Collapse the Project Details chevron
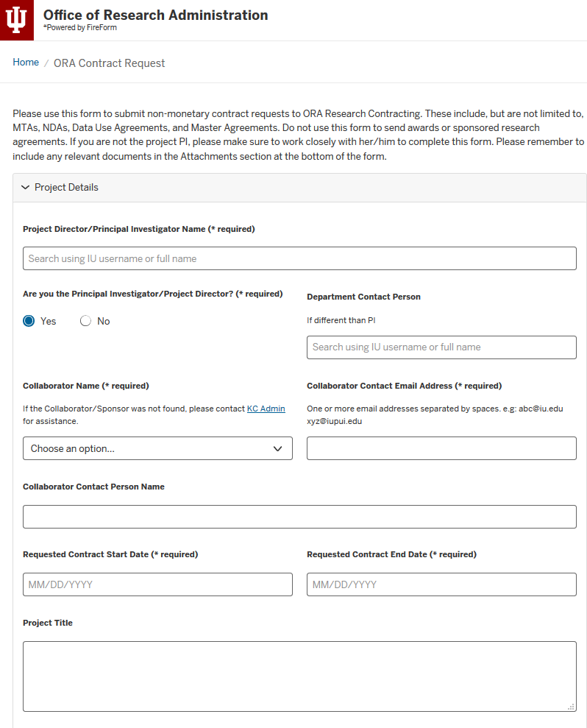Image resolution: width=587 pixels, height=728 pixels. (26, 188)
